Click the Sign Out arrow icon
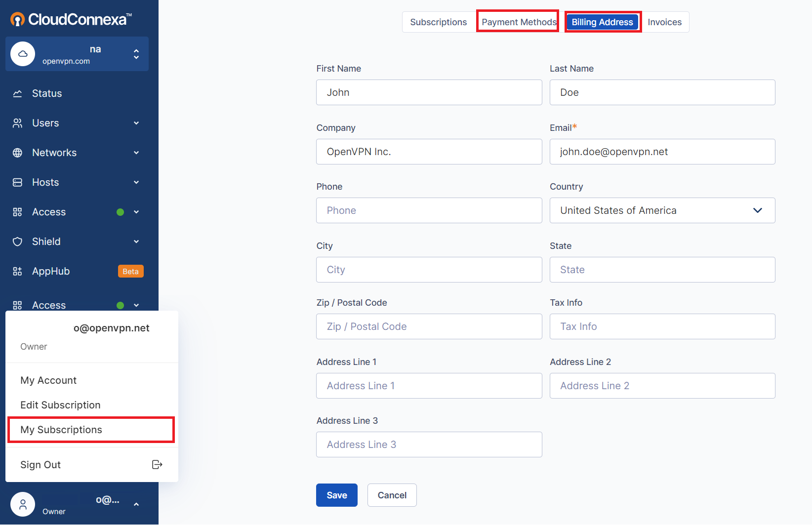Image resolution: width=812 pixels, height=525 pixels. coord(157,464)
